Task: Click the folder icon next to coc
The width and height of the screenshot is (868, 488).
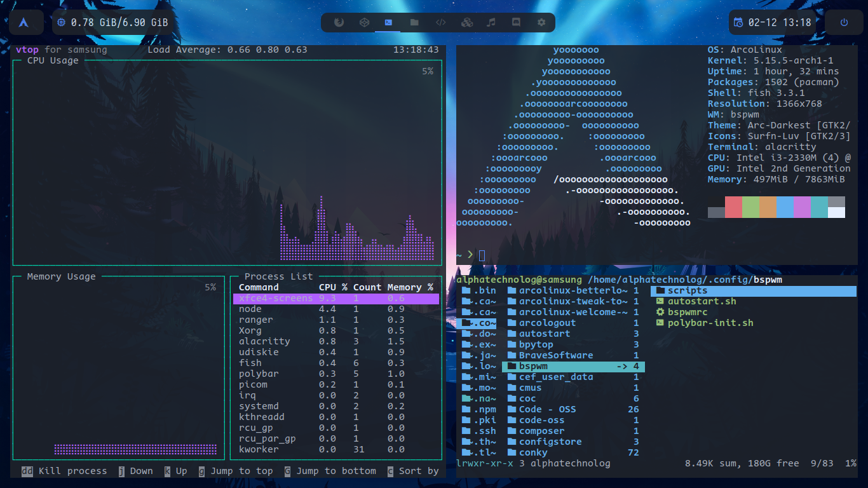Action: (x=512, y=398)
